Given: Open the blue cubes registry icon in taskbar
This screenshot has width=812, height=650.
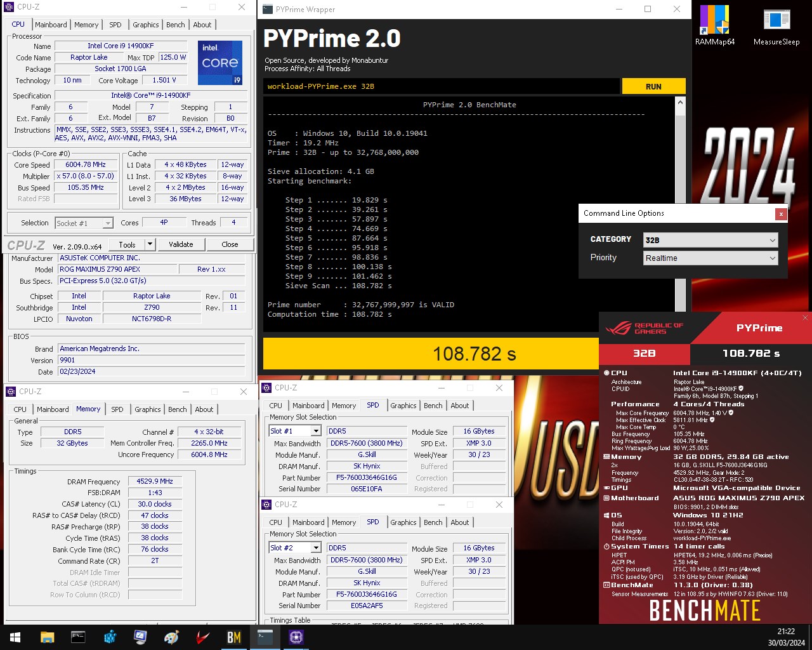Looking at the screenshot, I should (x=109, y=637).
